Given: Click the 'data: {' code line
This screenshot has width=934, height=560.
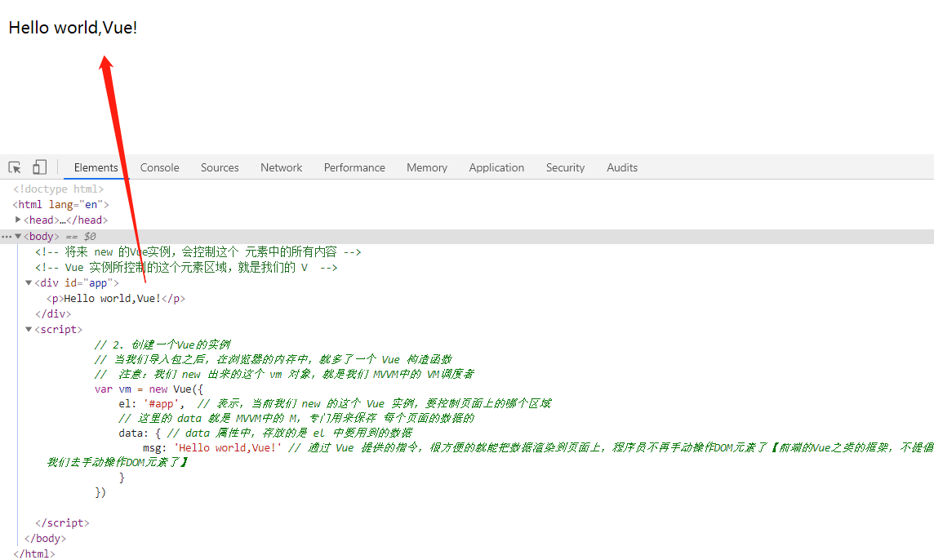Looking at the screenshot, I should 265,433.
